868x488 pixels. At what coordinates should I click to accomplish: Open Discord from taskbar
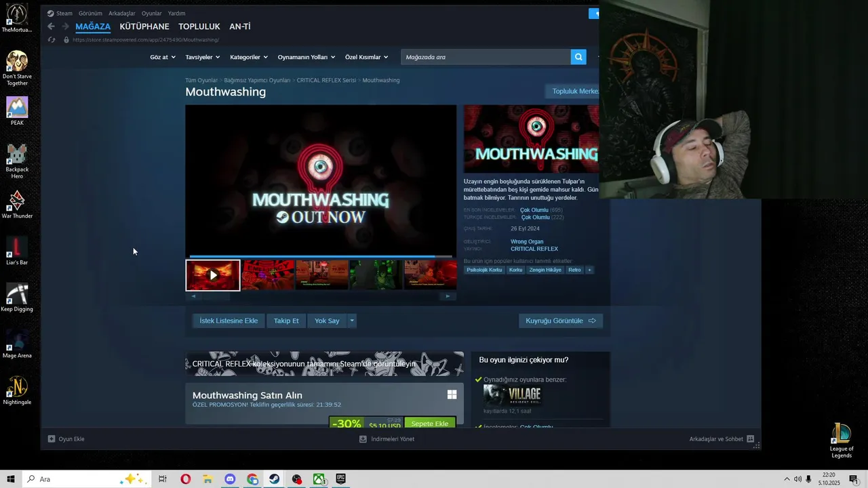coord(230,479)
